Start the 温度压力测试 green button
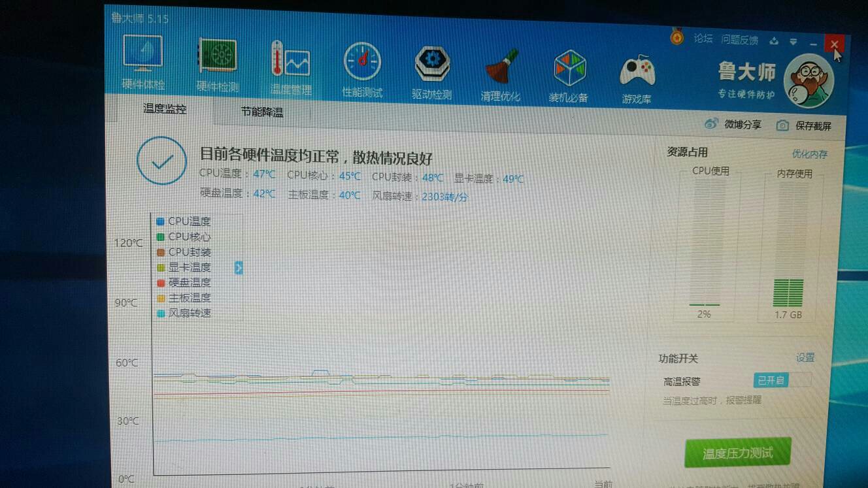The width and height of the screenshot is (868, 488). click(x=737, y=453)
